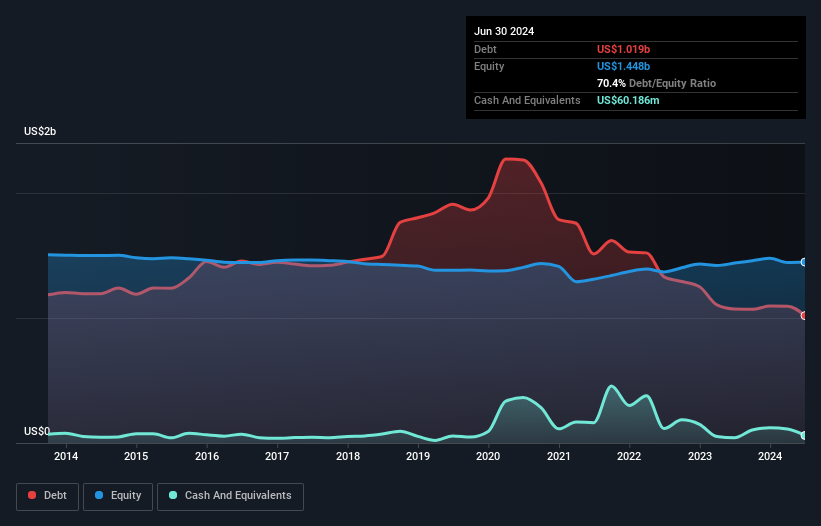This screenshot has width=821, height=526.
Task: Click the blue Equity legend dot
Action: [x=99, y=495]
